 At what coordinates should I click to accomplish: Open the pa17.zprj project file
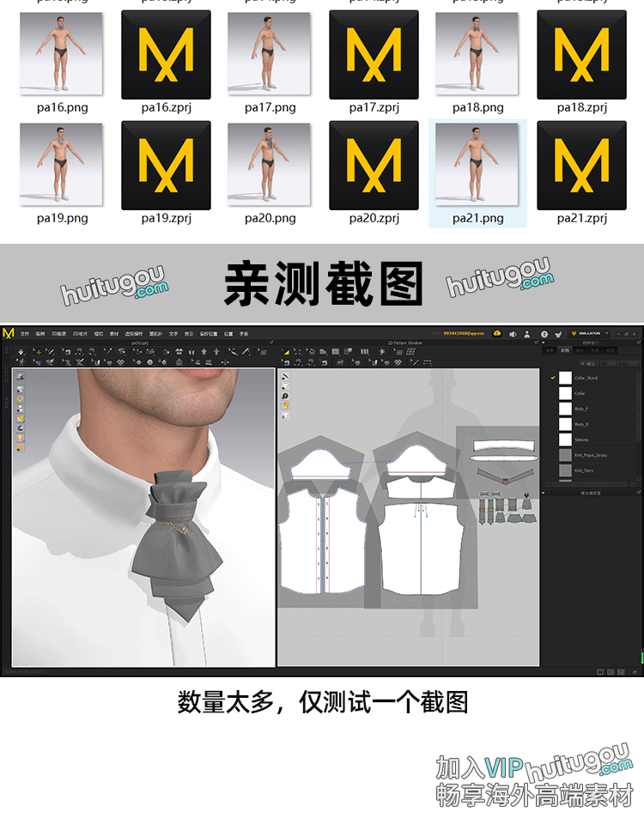[x=374, y=55]
